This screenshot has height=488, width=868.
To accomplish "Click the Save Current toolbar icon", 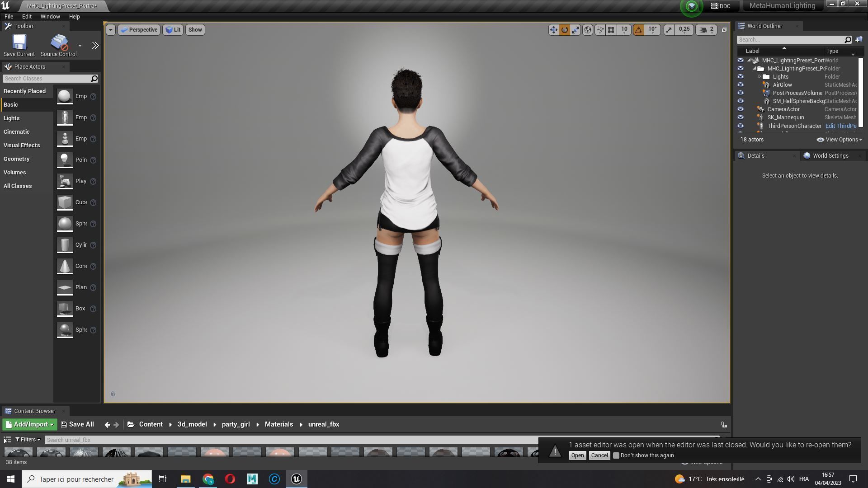I will pyautogui.click(x=19, y=42).
